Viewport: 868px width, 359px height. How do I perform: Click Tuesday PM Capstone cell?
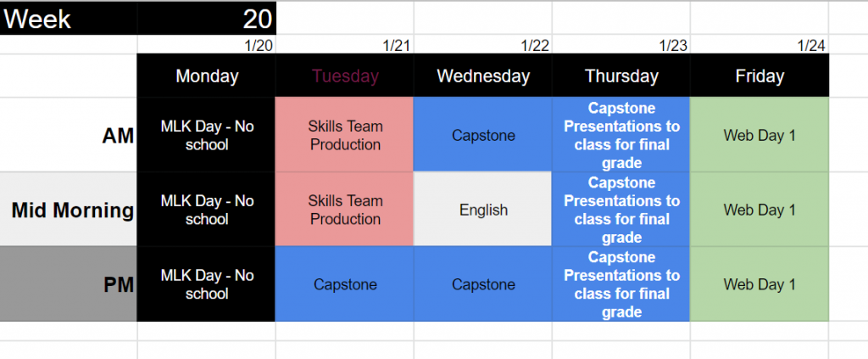344,283
